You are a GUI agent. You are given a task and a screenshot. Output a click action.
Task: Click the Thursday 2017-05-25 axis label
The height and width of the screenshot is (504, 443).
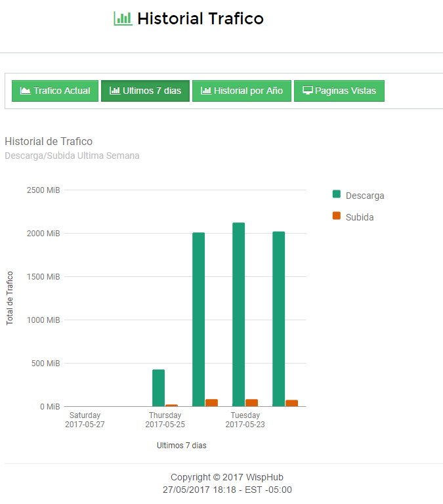click(x=165, y=420)
